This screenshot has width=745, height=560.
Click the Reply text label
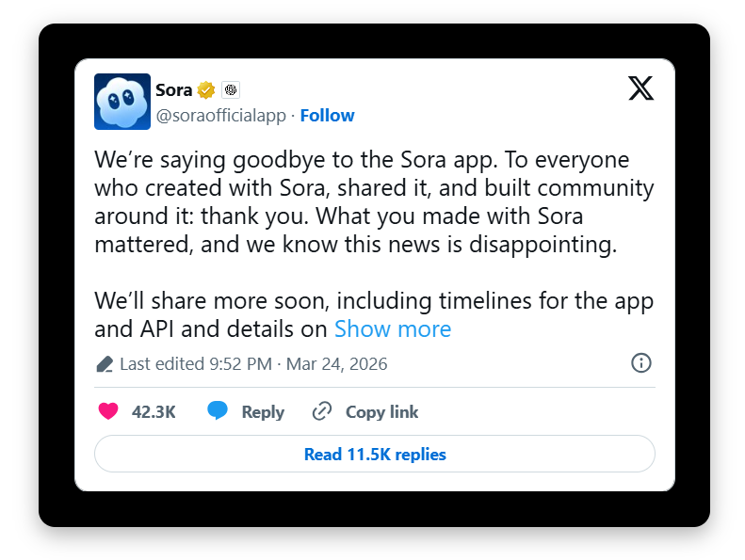tap(263, 411)
